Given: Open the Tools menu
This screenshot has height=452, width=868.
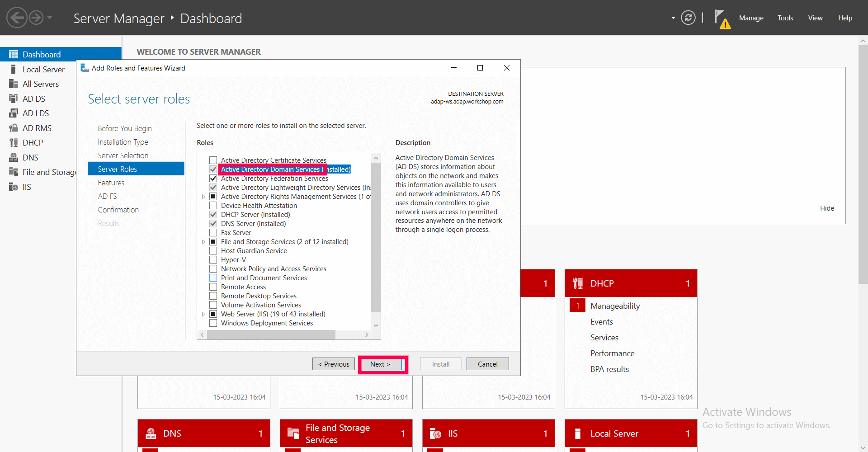Looking at the screenshot, I should [785, 18].
